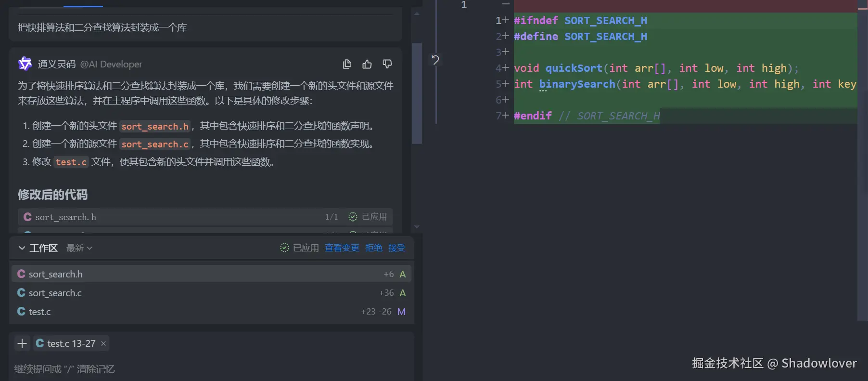The width and height of the screenshot is (868, 381).
Task: Click the inline code sort_search.h
Action: tap(155, 126)
